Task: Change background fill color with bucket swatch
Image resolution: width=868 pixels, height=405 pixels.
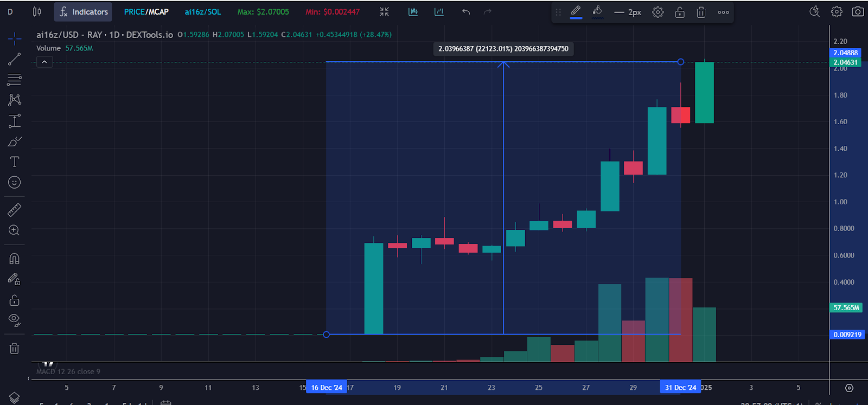Action: (597, 12)
